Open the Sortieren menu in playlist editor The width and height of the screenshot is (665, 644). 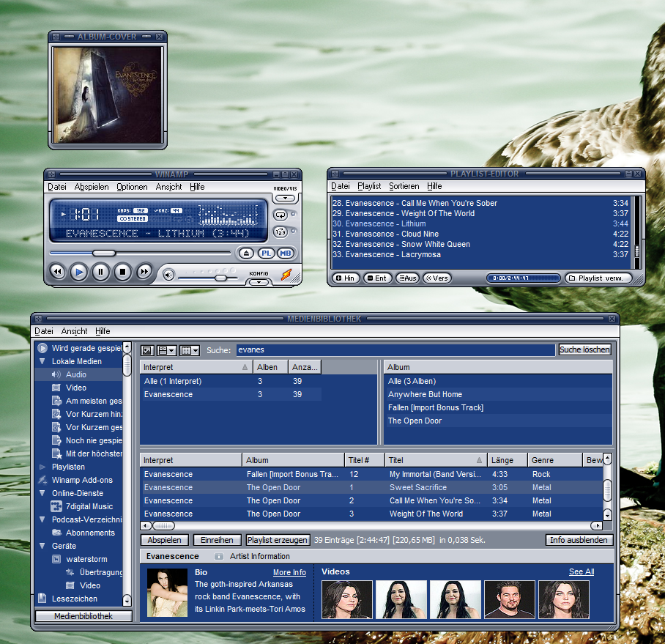pyautogui.click(x=404, y=186)
